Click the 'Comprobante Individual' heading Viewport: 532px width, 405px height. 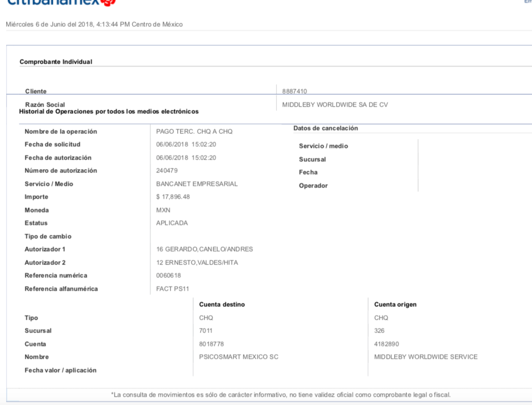[x=56, y=62]
